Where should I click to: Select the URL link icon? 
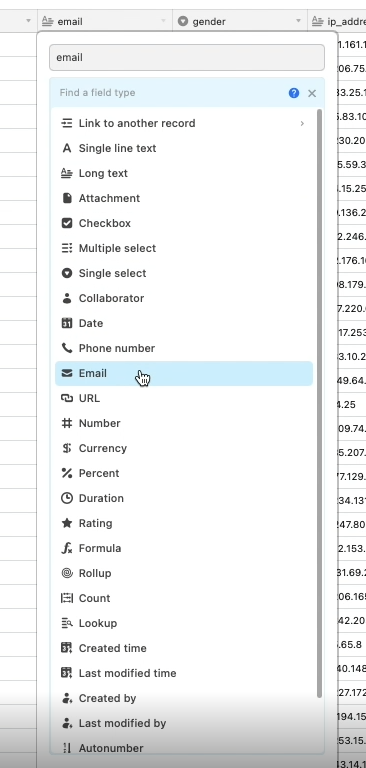point(67,398)
